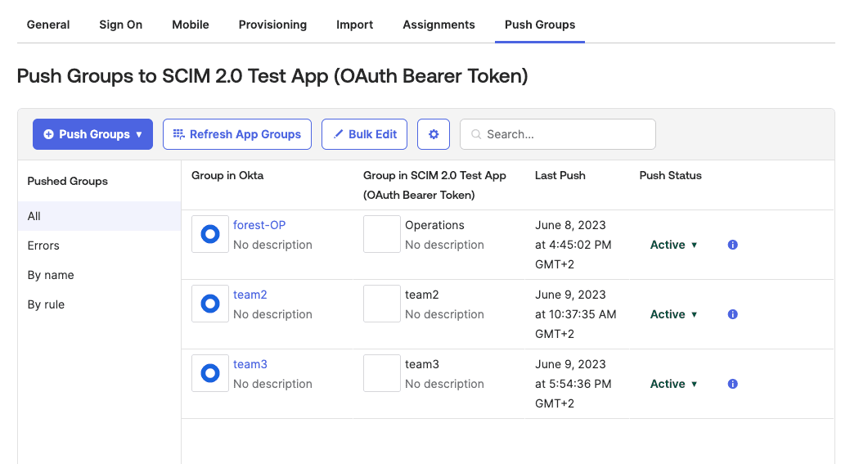Viewport: 868px width, 464px height.
Task: Click info icon in forest-OP row
Action: coord(733,245)
